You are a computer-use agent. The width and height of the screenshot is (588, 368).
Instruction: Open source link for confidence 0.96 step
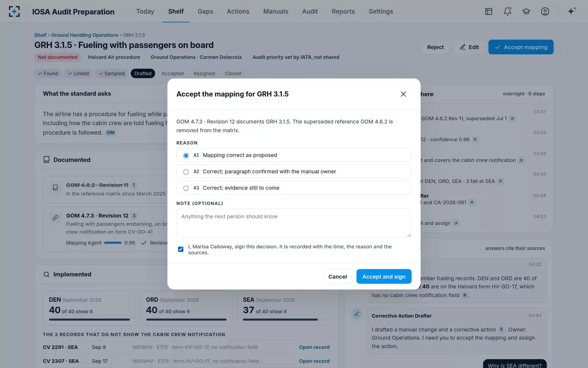[x=475, y=139]
